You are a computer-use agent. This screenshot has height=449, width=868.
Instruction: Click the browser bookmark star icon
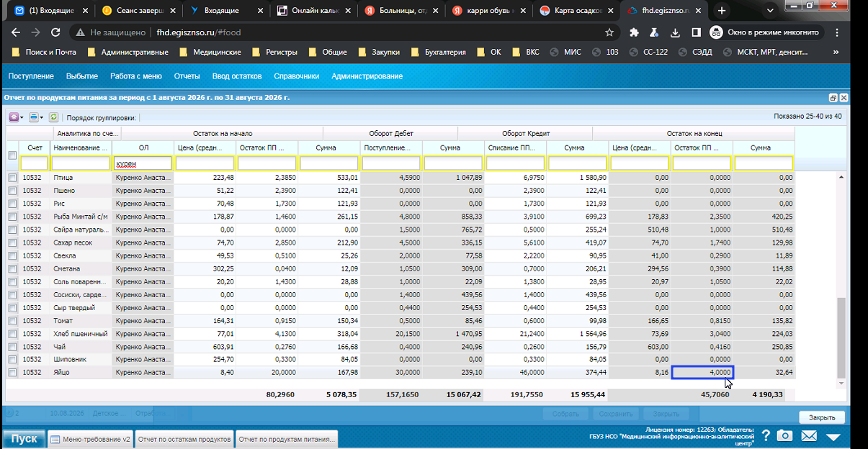609,32
